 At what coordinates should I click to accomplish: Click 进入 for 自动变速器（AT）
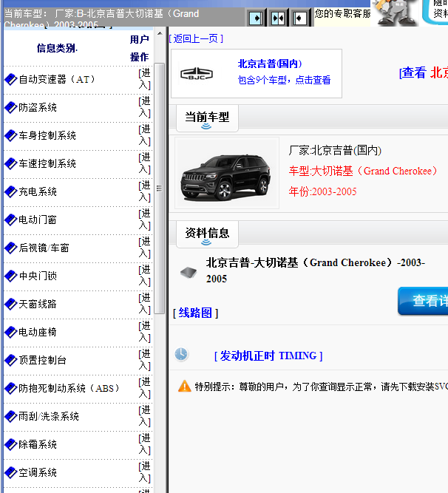[145, 79]
